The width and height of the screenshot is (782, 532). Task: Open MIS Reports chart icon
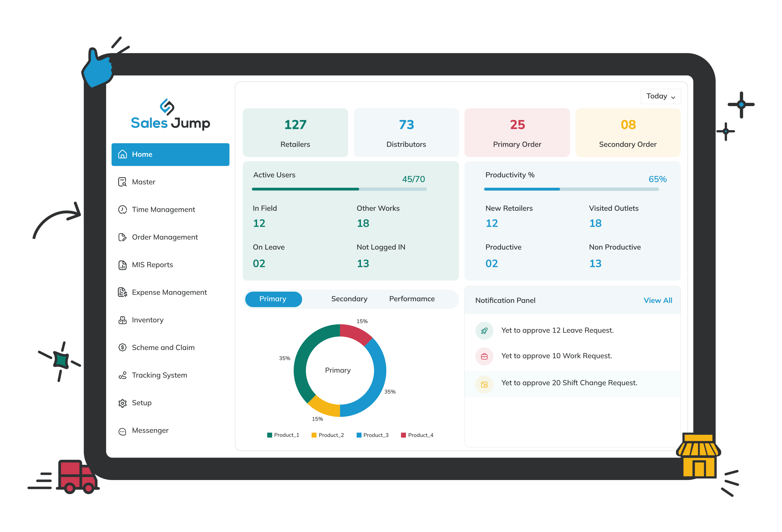tap(123, 265)
